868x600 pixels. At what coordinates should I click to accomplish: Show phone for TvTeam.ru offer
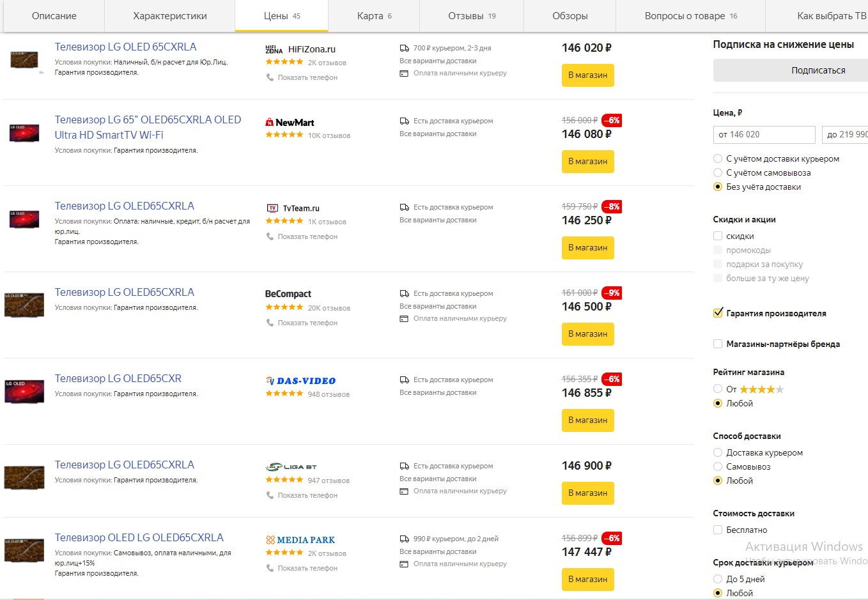tap(307, 236)
